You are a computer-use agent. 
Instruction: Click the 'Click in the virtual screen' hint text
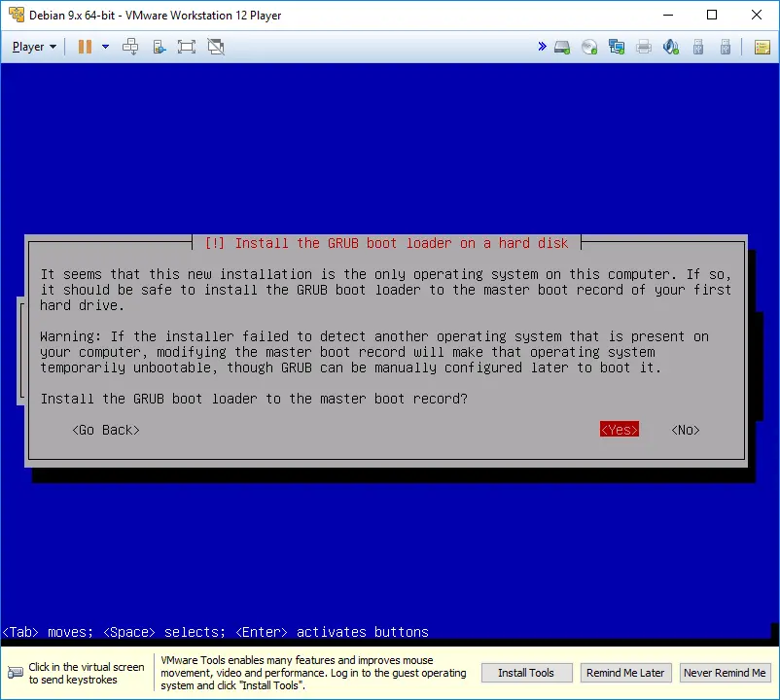(x=87, y=673)
